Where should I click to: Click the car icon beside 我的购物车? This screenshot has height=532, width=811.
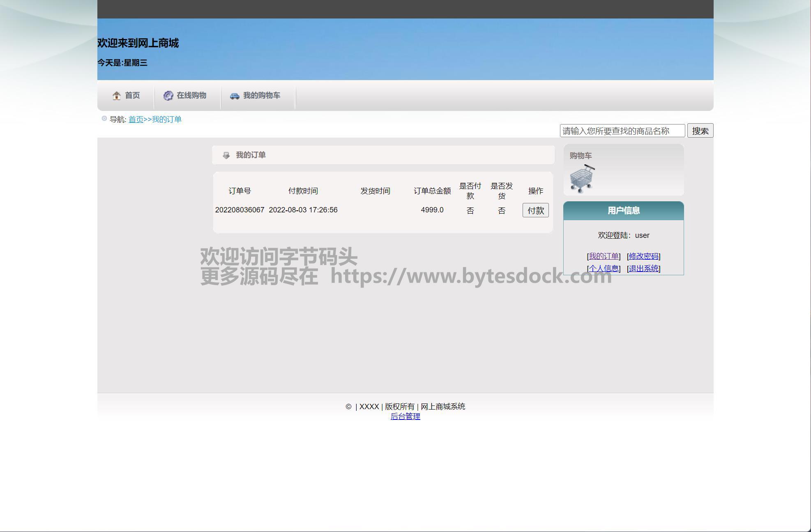click(235, 96)
